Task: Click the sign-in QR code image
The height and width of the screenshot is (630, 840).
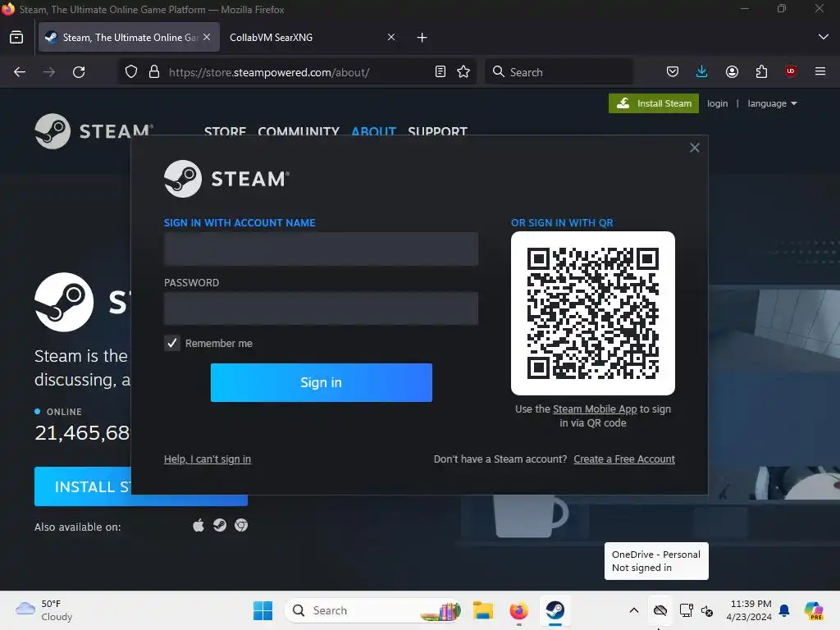Action: coord(593,313)
